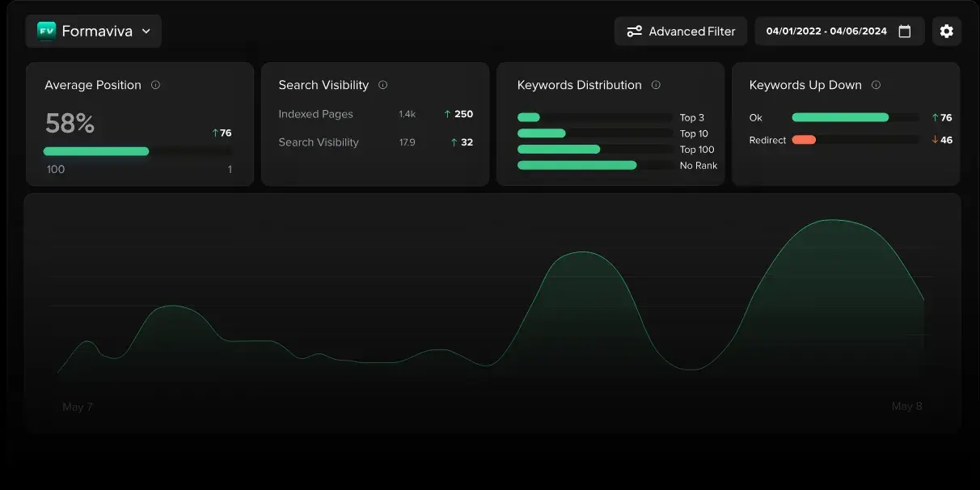Click info icon beside Search Visibility title
This screenshot has width=980, height=490.
coord(382,85)
